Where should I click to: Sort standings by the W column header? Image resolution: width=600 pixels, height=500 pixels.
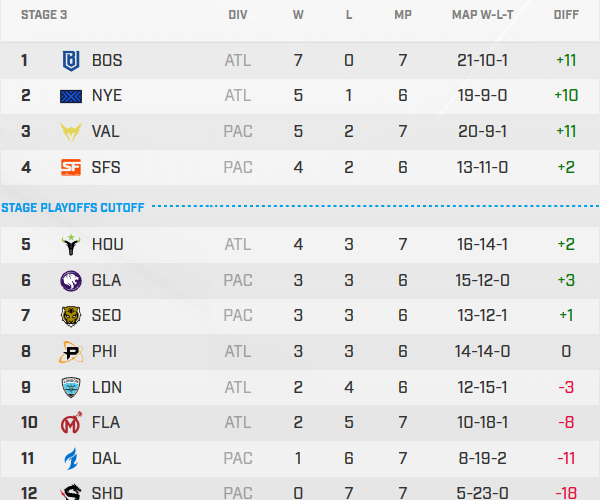pyautogui.click(x=298, y=16)
